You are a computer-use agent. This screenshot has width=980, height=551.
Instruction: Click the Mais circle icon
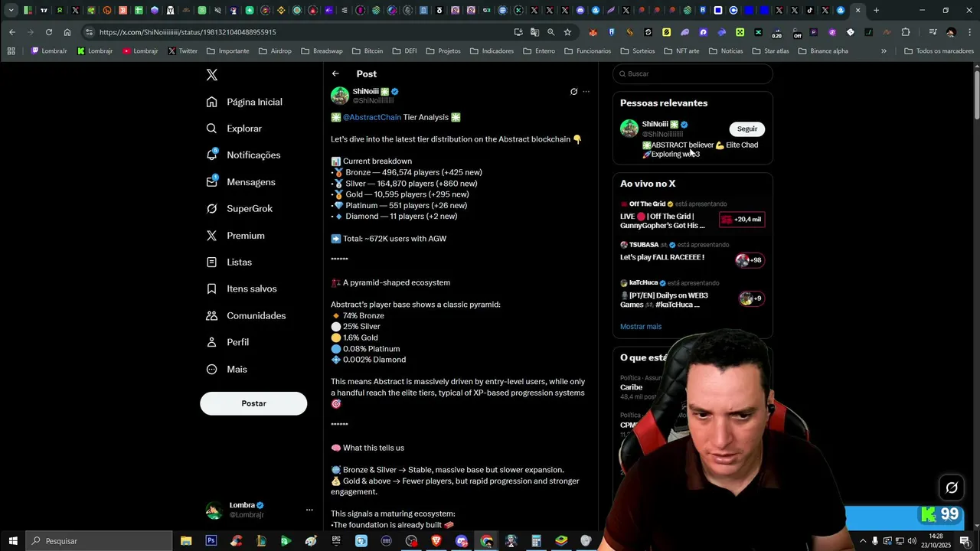coord(212,369)
